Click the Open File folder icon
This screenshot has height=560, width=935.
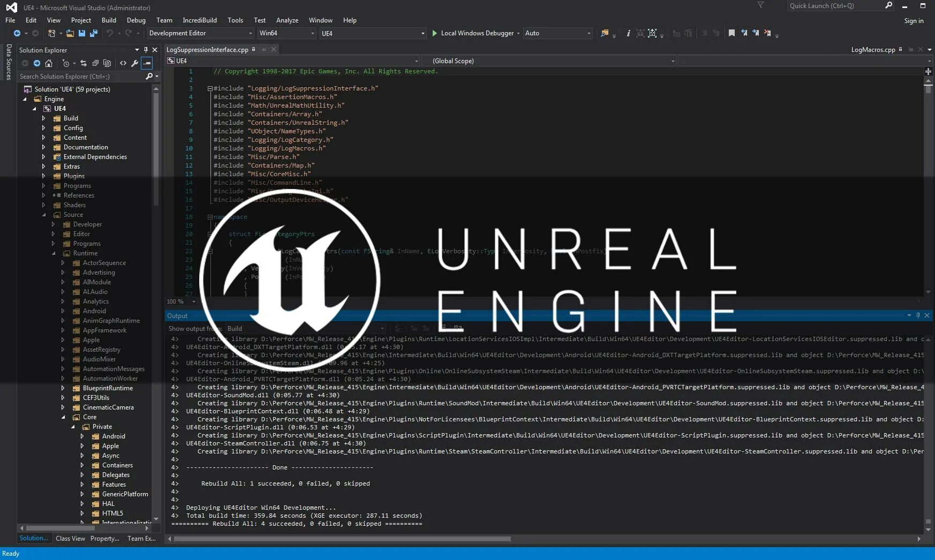click(70, 33)
